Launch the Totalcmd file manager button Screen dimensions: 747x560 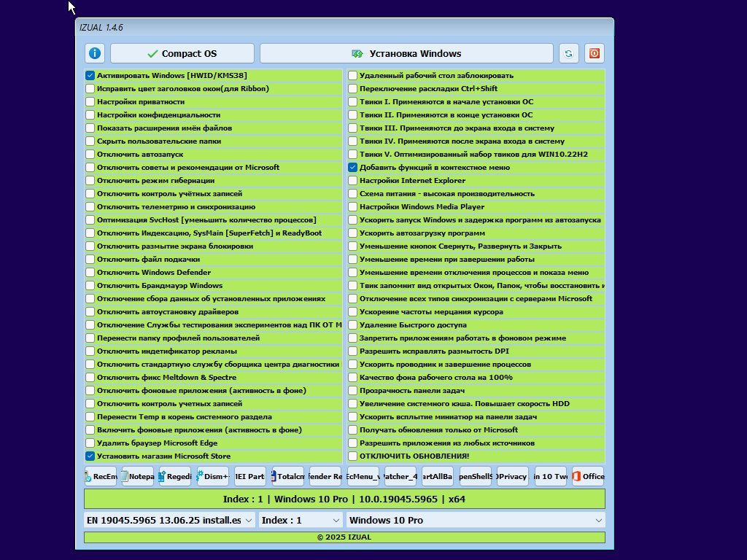tap(287, 476)
